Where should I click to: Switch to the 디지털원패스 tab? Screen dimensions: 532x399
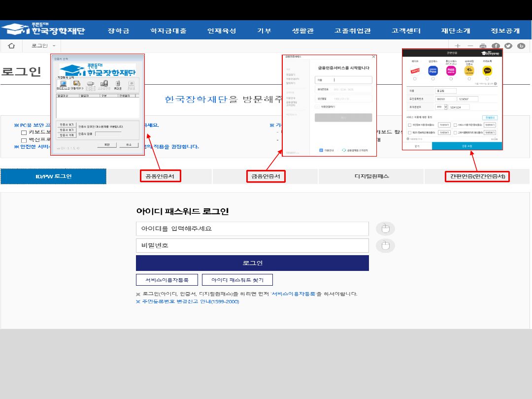[371, 176]
